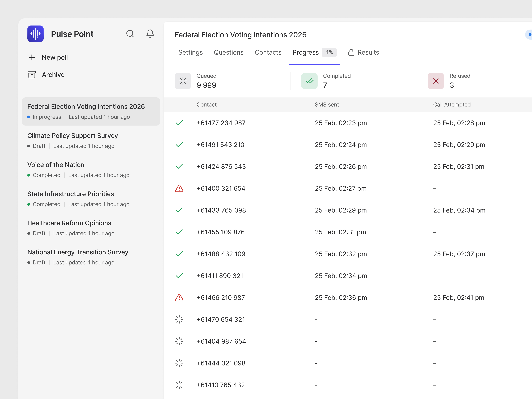Select the Progress tab
This screenshot has height=399, width=532.
(315, 52)
